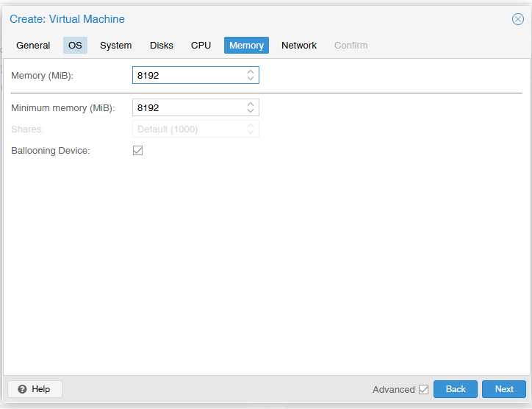The height and width of the screenshot is (409, 532).
Task: Uncheck the Advanced options checkbox
Action: (423, 389)
